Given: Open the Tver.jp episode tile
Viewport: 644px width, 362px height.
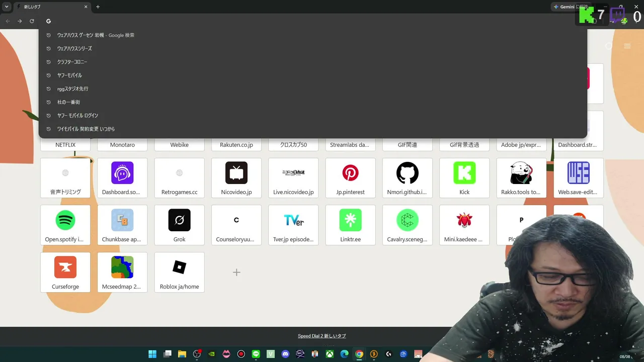Looking at the screenshot, I should click(293, 225).
